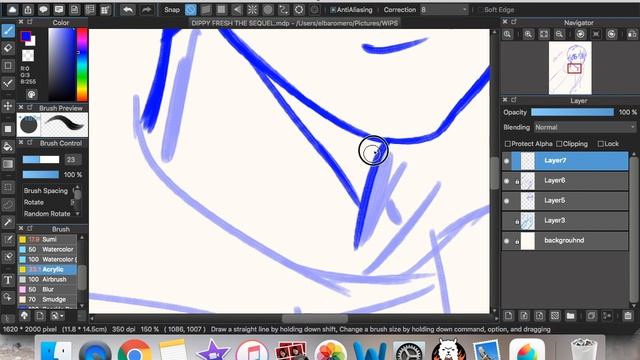Toggle the AntiAliasing checkbox
Image resolution: width=640 pixels, height=360 pixels.
tap(333, 10)
